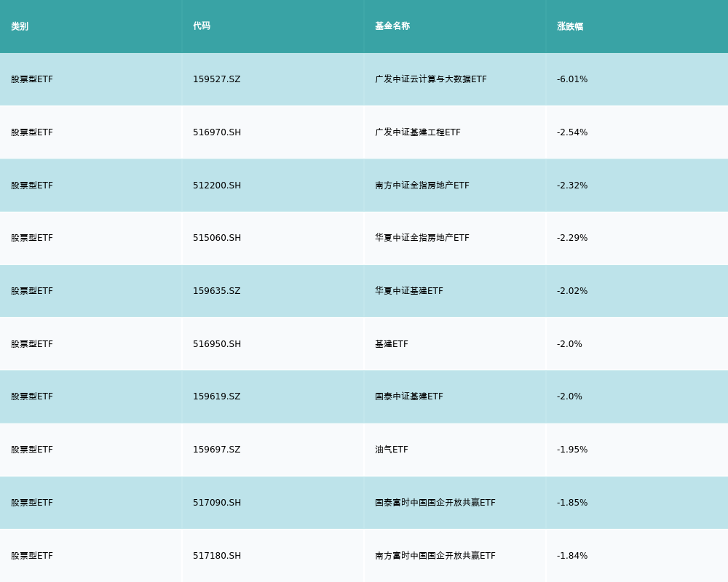The image size is (728, 582).
Task: Select fund code 159527.SZ
Action: [216, 79]
